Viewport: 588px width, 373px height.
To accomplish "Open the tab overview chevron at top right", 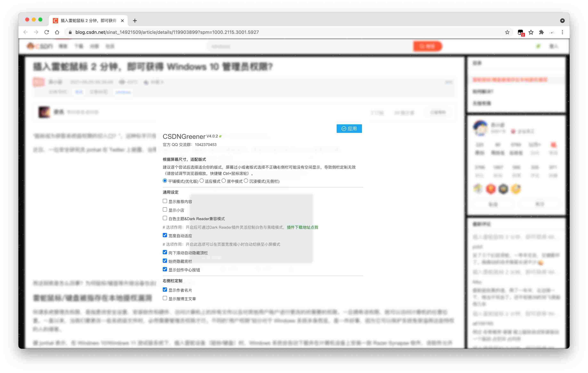I will [562, 21].
